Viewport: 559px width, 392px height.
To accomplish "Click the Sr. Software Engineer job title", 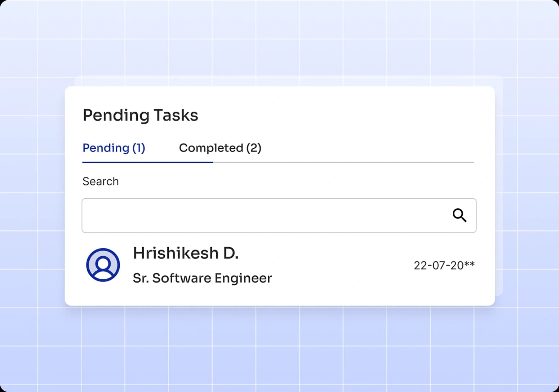I will 202,278.
